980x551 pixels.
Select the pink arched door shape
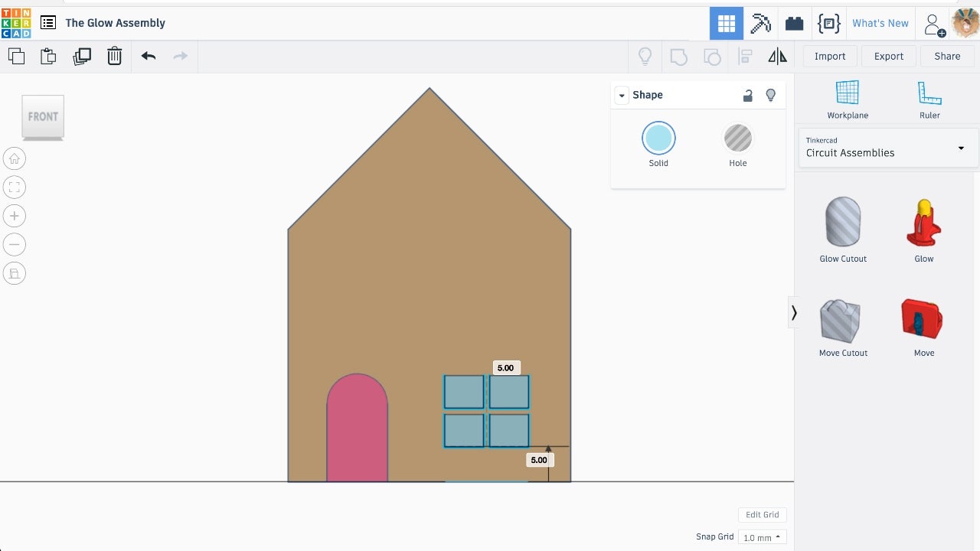358,428
